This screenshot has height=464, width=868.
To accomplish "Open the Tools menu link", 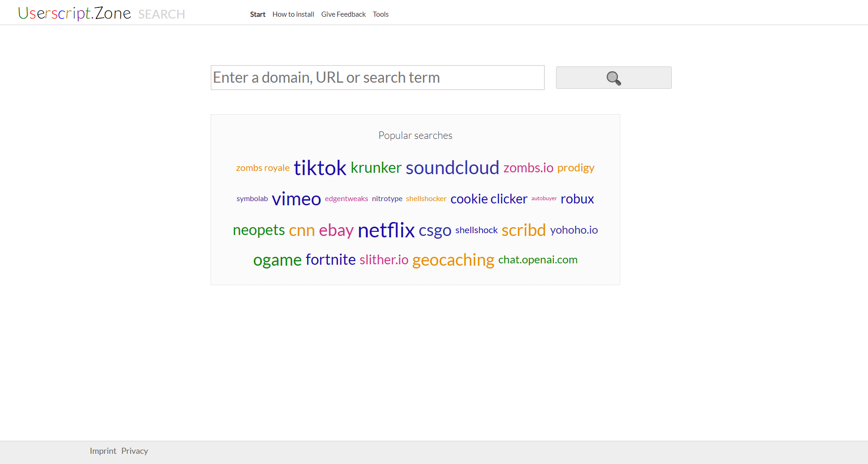I will pyautogui.click(x=381, y=14).
